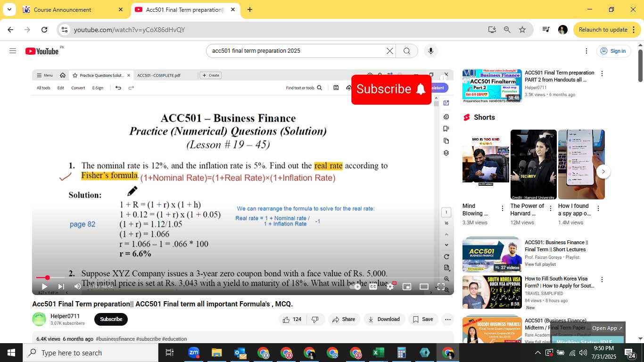Download the video

(384, 319)
